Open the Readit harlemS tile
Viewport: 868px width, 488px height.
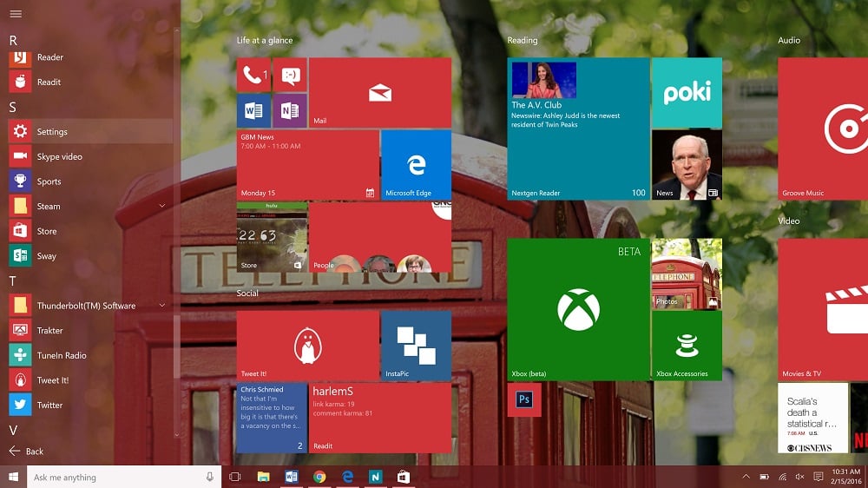pos(380,418)
